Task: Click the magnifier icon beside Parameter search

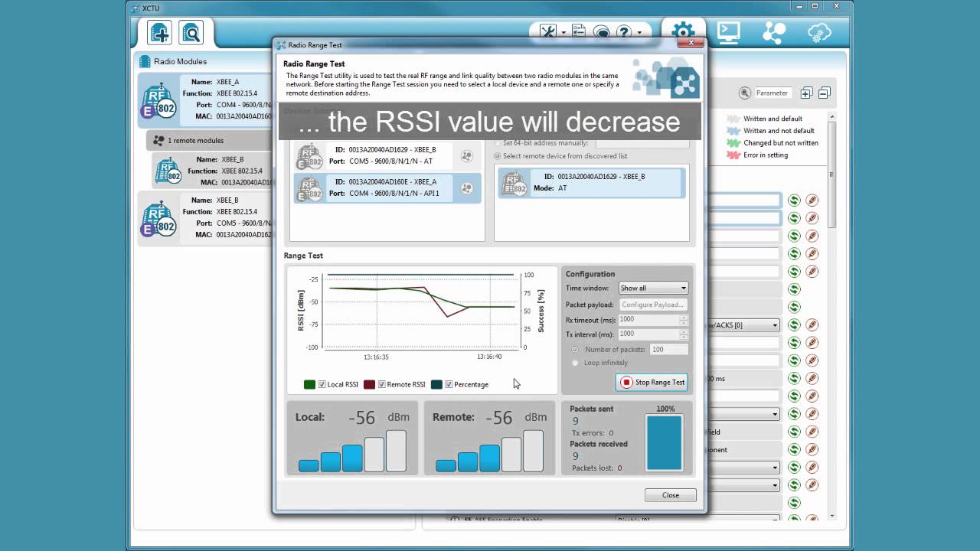Action: tap(745, 93)
